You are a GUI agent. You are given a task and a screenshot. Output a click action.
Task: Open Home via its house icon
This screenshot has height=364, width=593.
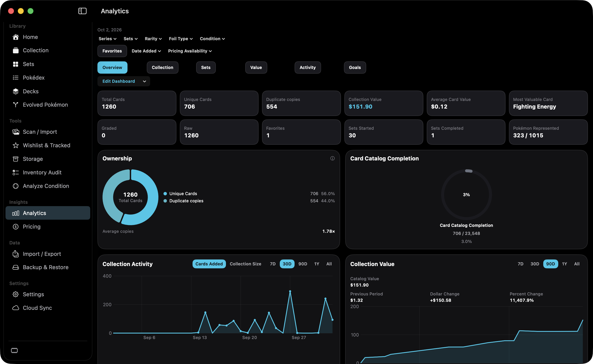16,37
